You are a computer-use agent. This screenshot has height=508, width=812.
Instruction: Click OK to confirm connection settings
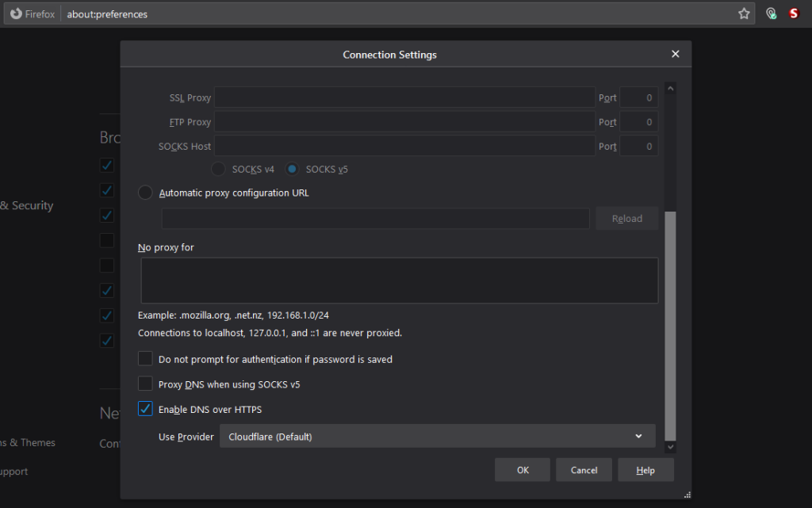523,470
